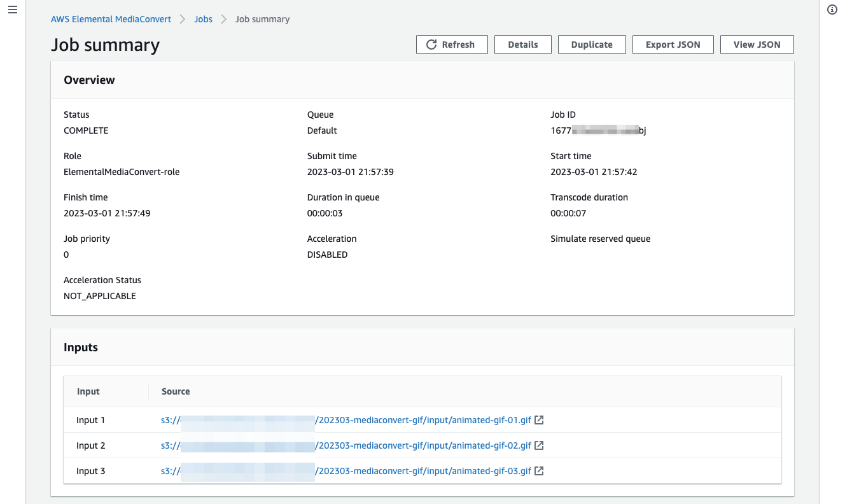Select the ElementalMediaConvert-role text

(122, 172)
